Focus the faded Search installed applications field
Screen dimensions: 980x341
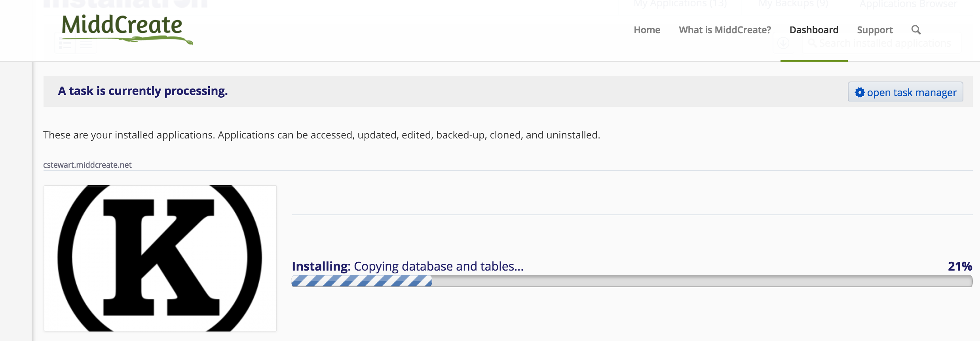coord(885,43)
